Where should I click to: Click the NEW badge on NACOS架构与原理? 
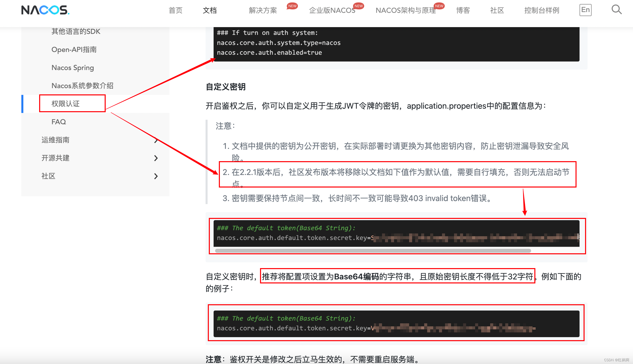point(439,6)
